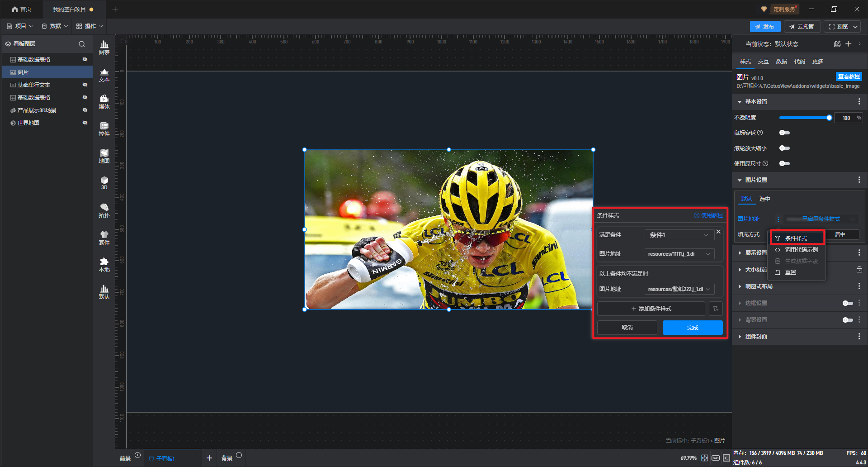868x467 pixels.
Task: Click the edit state icon beside 默认状态
Action: pyautogui.click(x=837, y=44)
